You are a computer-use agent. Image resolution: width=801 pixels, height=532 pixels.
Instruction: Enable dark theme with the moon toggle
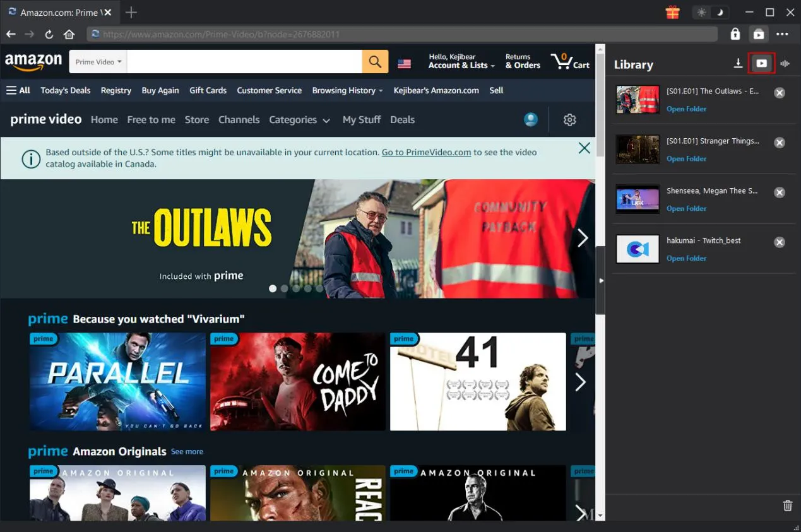coord(720,11)
